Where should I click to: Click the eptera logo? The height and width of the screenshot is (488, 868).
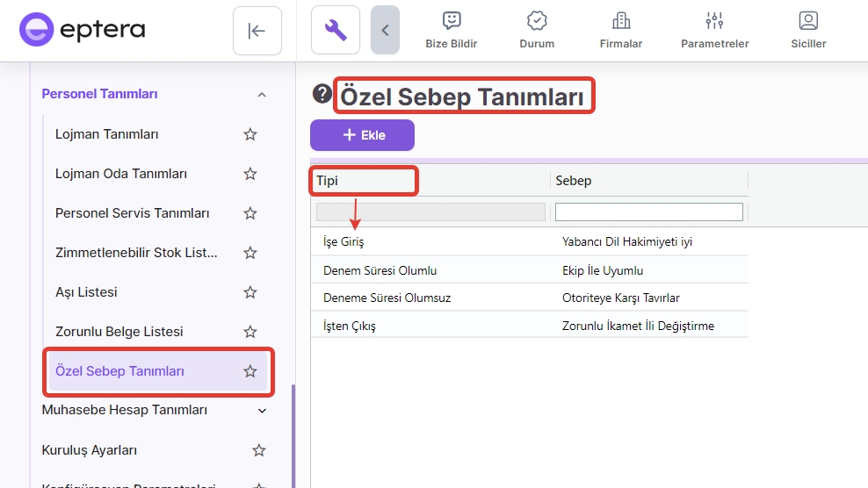[83, 30]
